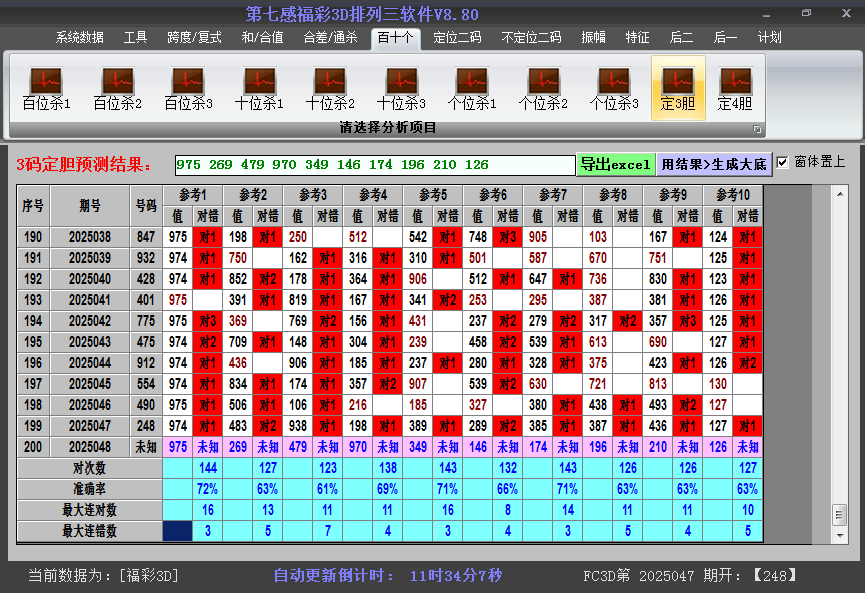Click the dark blue selected cell in 最大连错数 row
The height and width of the screenshot is (593, 865).
(x=178, y=531)
